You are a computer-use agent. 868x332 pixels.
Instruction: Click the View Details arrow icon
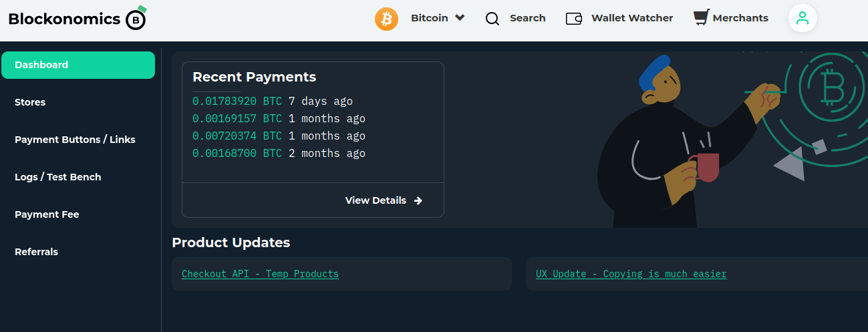pos(418,200)
